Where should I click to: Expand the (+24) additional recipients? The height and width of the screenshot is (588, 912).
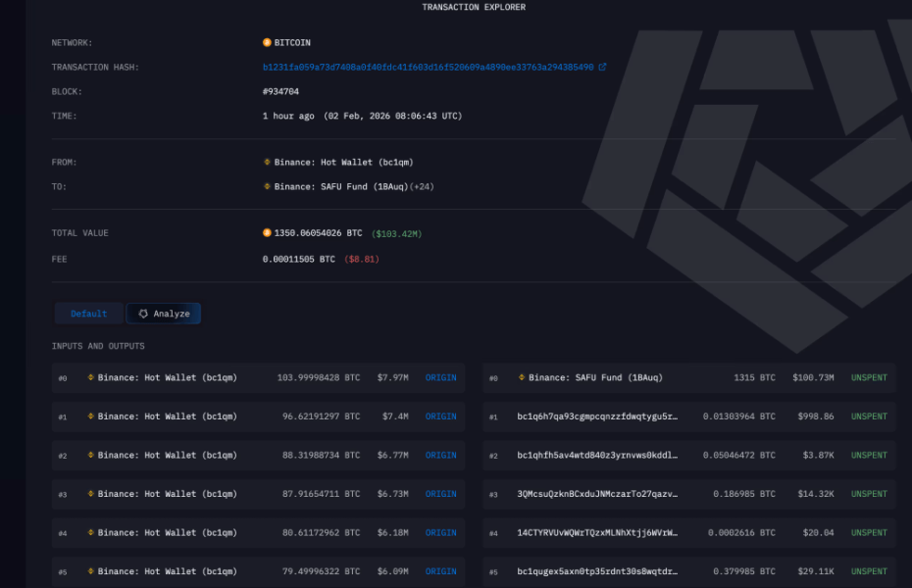click(x=423, y=187)
